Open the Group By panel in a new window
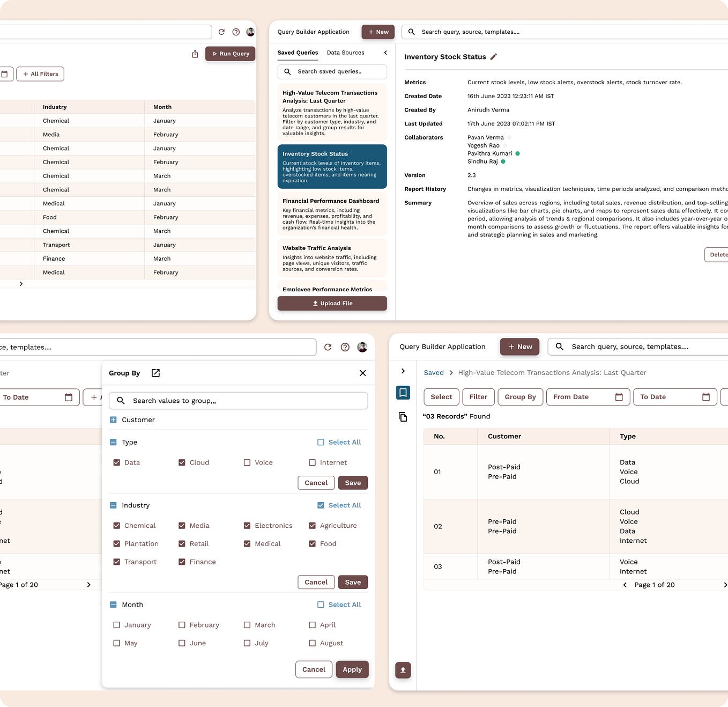The image size is (728, 707). click(x=155, y=372)
